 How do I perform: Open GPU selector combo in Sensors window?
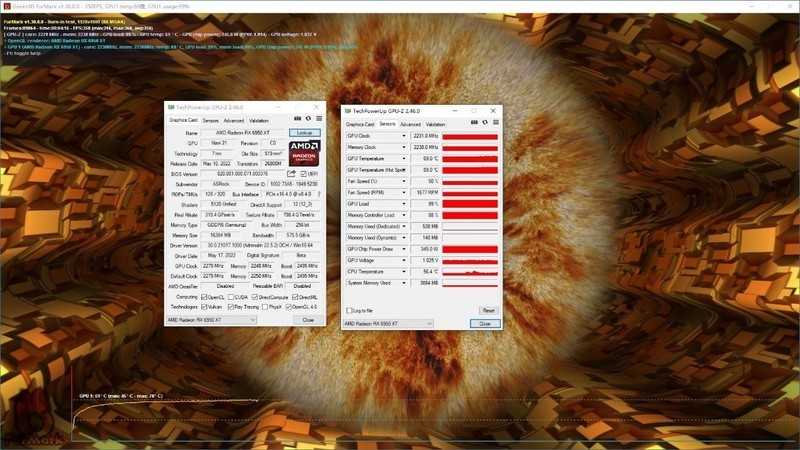388,323
